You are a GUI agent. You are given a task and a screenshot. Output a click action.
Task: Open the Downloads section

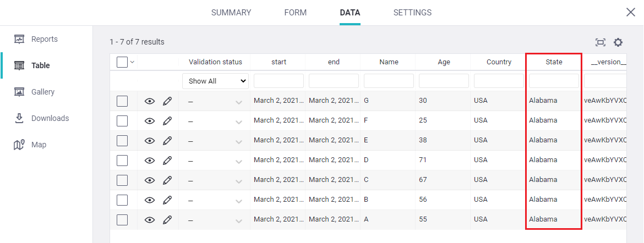pyautogui.click(x=50, y=118)
